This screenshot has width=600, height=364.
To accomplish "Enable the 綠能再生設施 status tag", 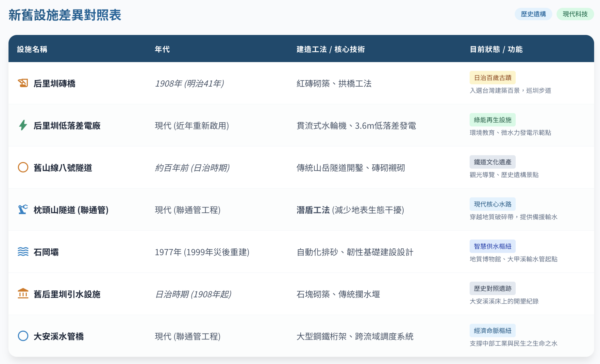I will (492, 120).
